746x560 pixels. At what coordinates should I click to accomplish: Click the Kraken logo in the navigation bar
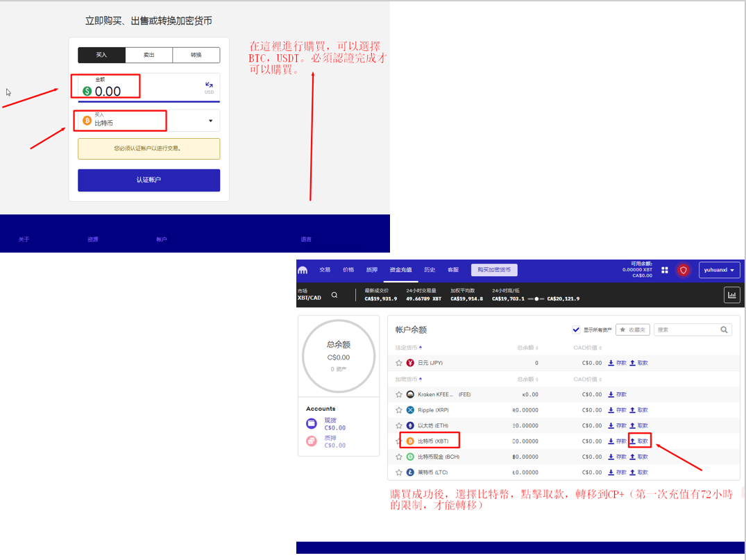(x=303, y=270)
